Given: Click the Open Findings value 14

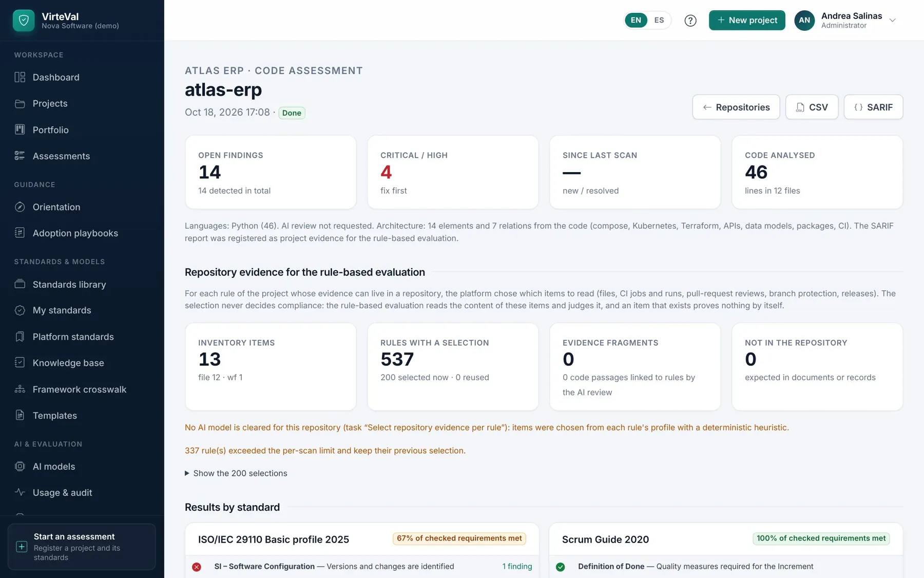Looking at the screenshot, I should [x=209, y=172].
